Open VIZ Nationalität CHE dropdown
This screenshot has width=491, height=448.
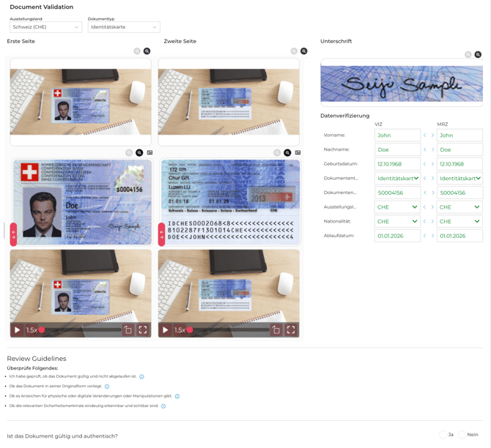point(397,222)
